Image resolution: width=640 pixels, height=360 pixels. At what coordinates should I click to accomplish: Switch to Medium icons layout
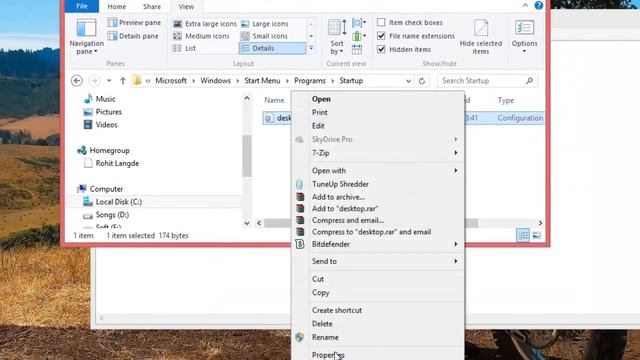[x=201, y=36]
